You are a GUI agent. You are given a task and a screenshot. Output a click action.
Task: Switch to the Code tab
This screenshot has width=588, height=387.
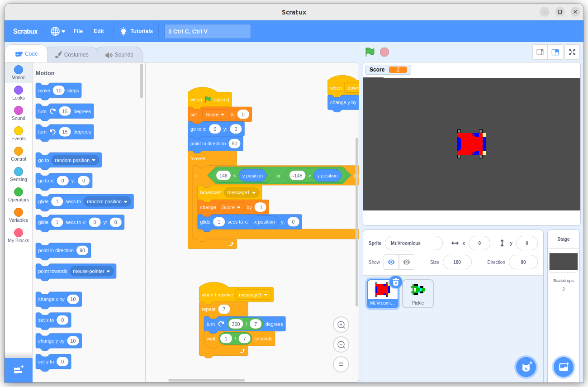(26, 54)
